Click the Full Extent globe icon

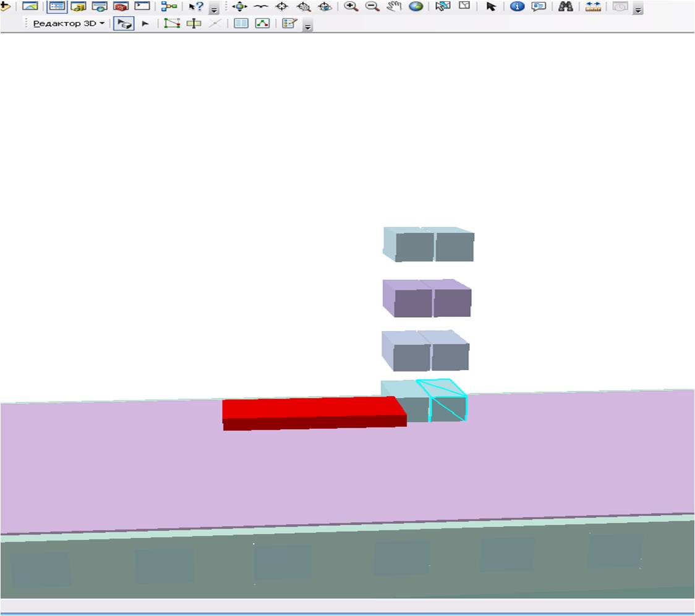point(416,6)
